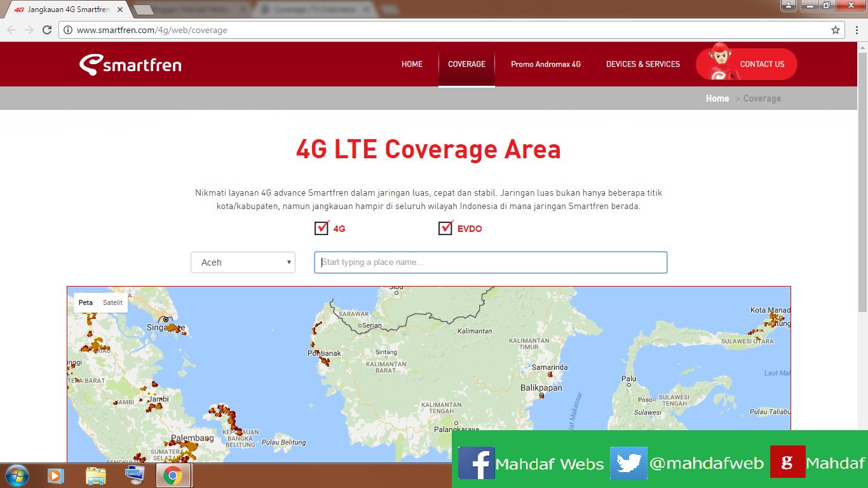Open Promo Andromax 4G menu
Image resolution: width=868 pixels, height=488 pixels.
coord(546,64)
